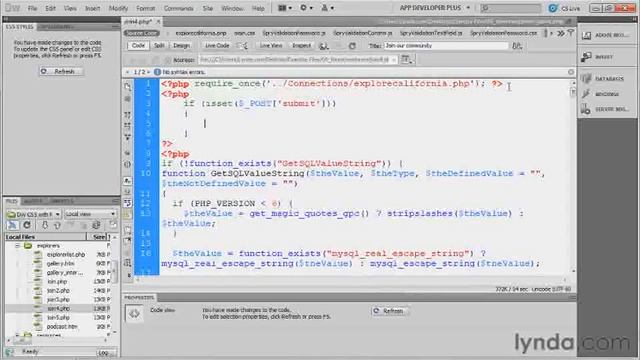
Task: Click the Refresh design view icon
Action: [352, 46]
